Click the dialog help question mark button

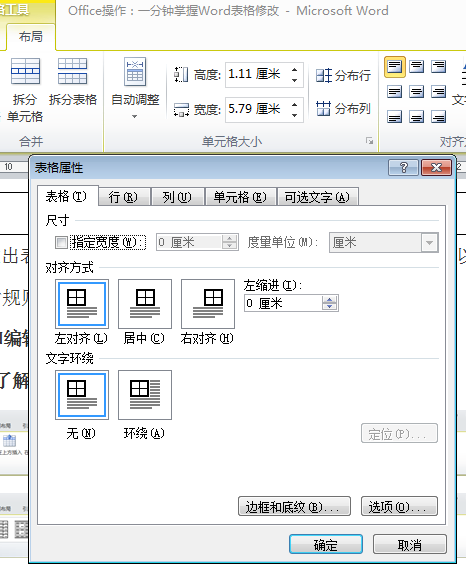(403, 168)
